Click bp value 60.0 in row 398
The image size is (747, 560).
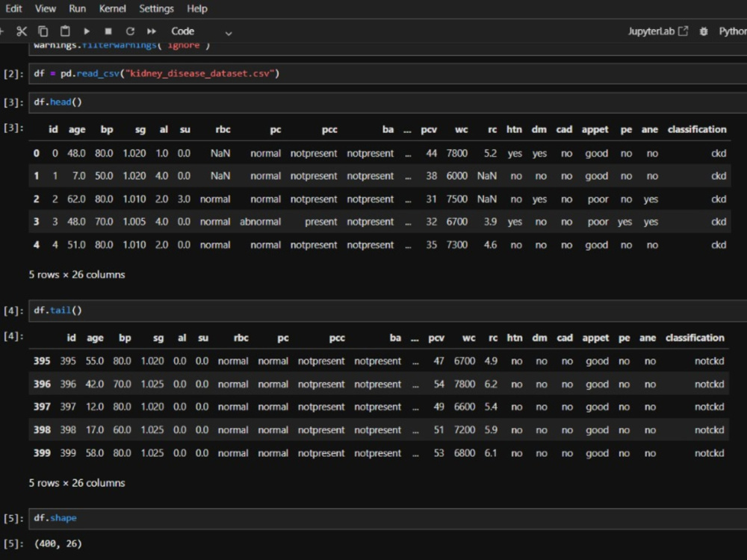click(x=122, y=430)
